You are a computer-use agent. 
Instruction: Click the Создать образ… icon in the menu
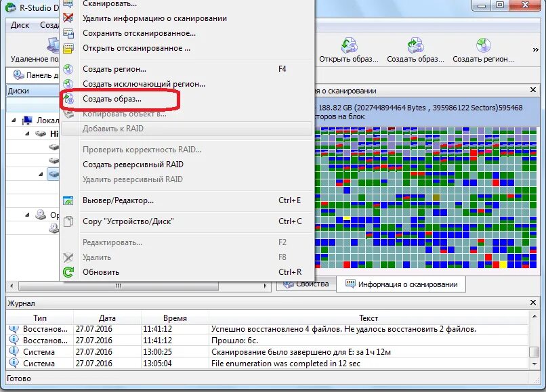(68, 100)
